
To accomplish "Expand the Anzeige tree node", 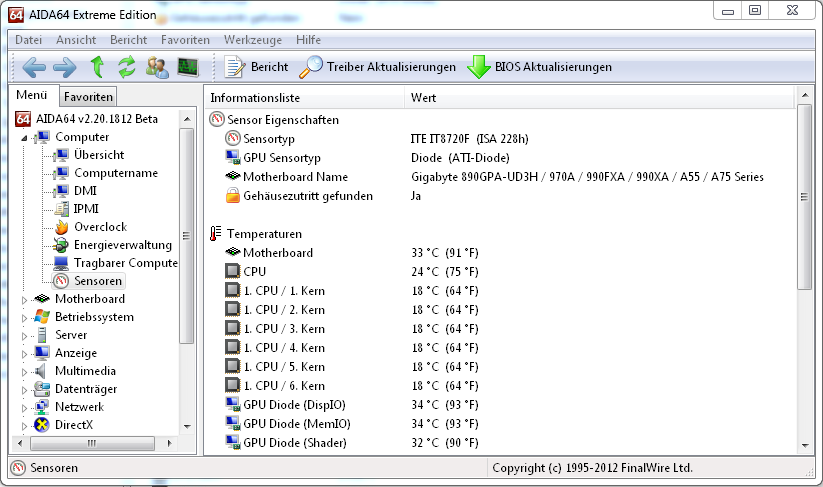I will click(24, 354).
